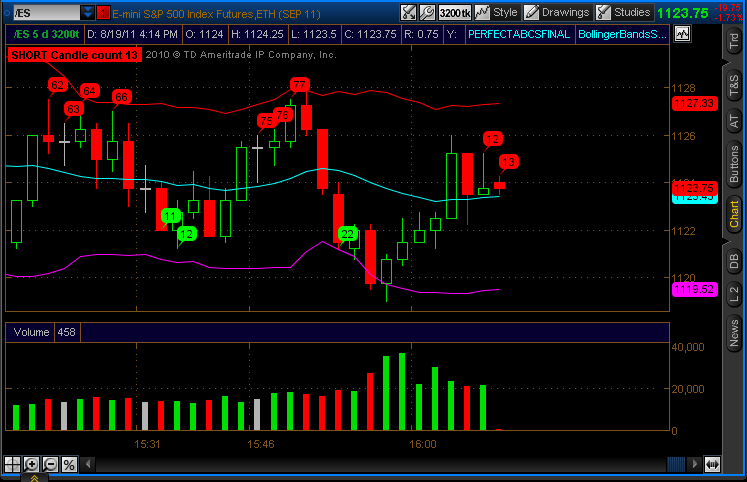Click the R: 0.75 range value
The width and height of the screenshot is (747, 482).
point(421,34)
